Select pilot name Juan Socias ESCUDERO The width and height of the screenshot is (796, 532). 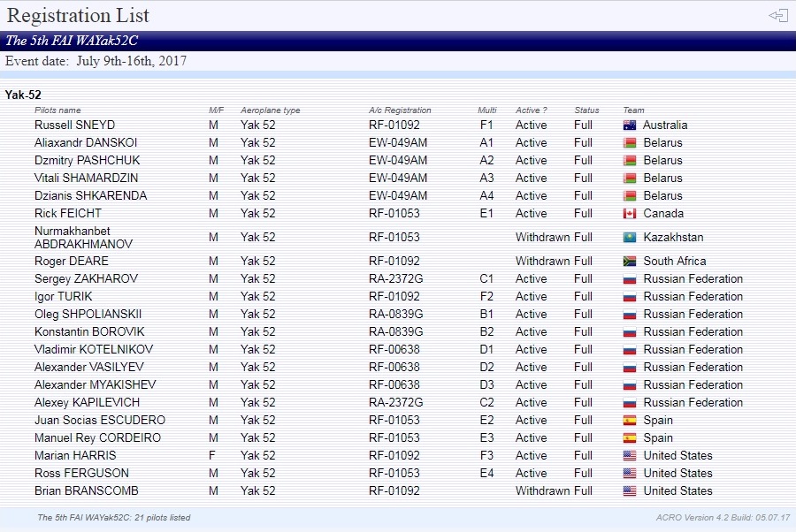pyautogui.click(x=100, y=420)
